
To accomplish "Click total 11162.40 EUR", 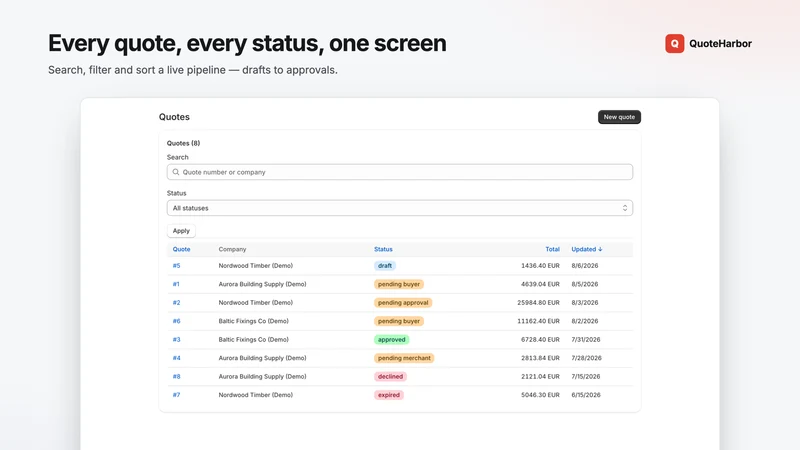I will click(x=538, y=321).
